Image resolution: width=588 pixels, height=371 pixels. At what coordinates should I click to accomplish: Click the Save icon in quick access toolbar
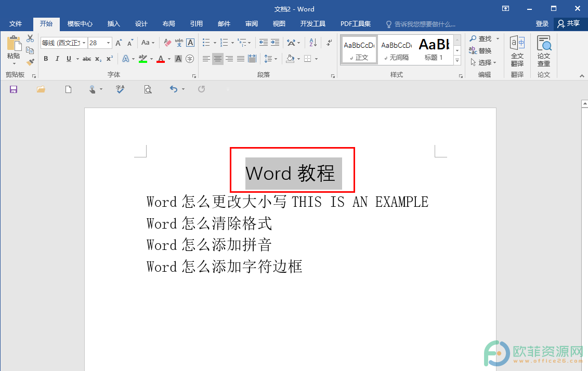(x=14, y=89)
